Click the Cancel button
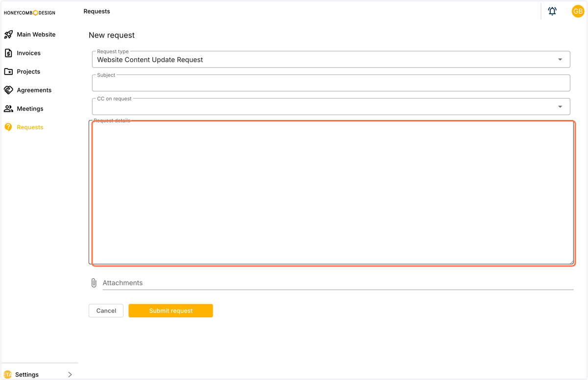Image resolution: width=588 pixels, height=380 pixels. pyautogui.click(x=106, y=311)
